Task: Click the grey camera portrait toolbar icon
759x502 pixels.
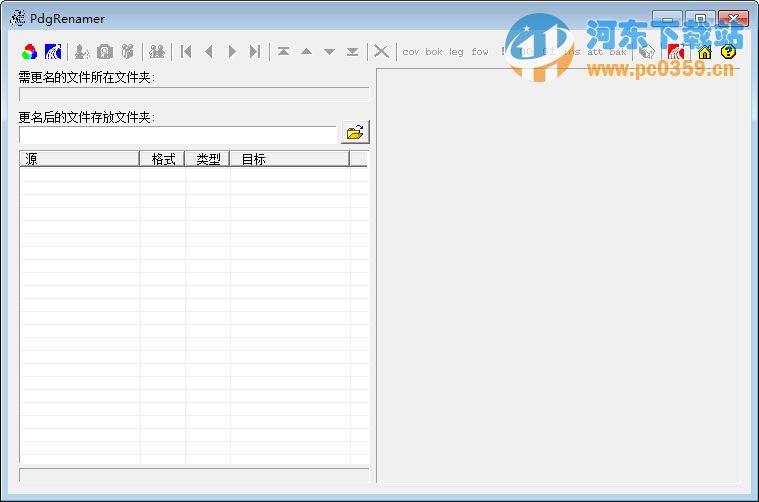Action: pyautogui.click(x=105, y=51)
